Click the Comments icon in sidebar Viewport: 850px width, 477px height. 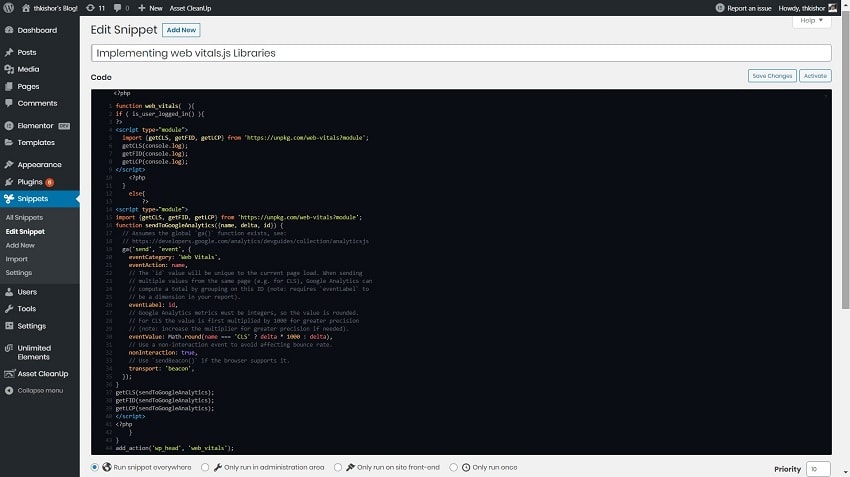pyautogui.click(x=9, y=104)
